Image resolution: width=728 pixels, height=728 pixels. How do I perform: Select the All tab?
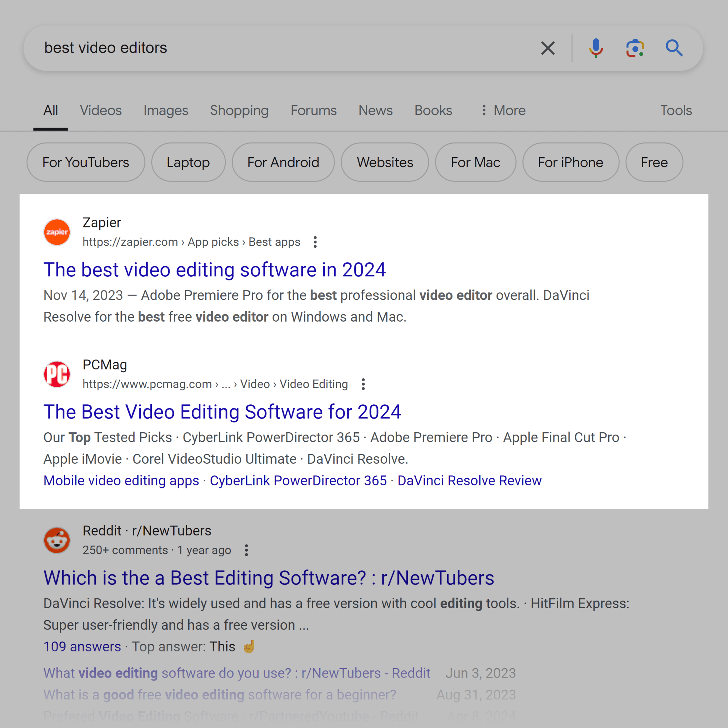click(50, 110)
